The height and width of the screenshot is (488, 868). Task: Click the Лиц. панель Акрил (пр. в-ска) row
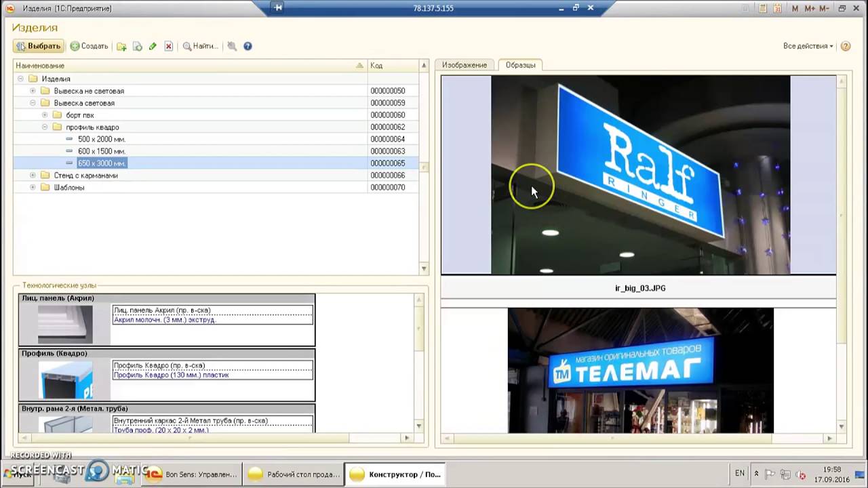tap(213, 310)
